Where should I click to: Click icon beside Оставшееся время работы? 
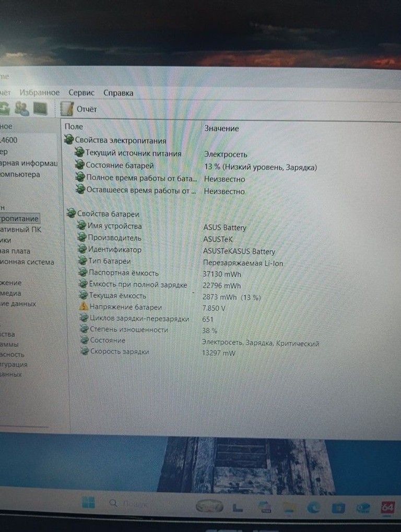click(x=80, y=188)
